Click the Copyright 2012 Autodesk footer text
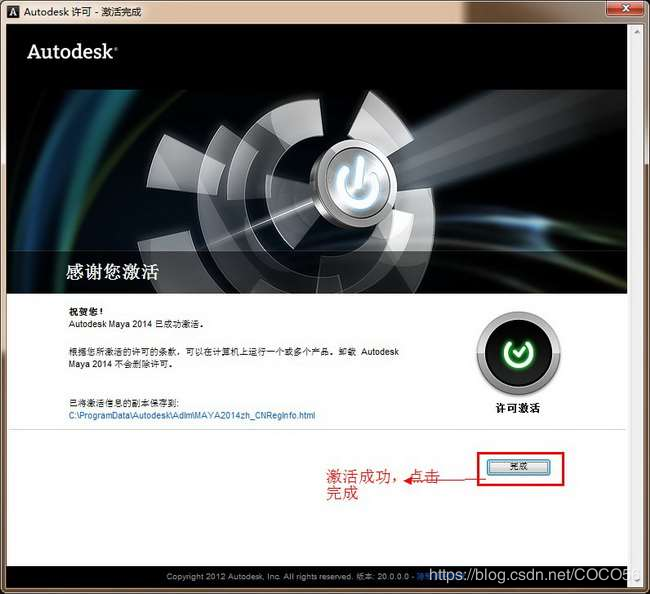Image resolution: width=650 pixels, height=594 pixels. [x=259, y=576]
